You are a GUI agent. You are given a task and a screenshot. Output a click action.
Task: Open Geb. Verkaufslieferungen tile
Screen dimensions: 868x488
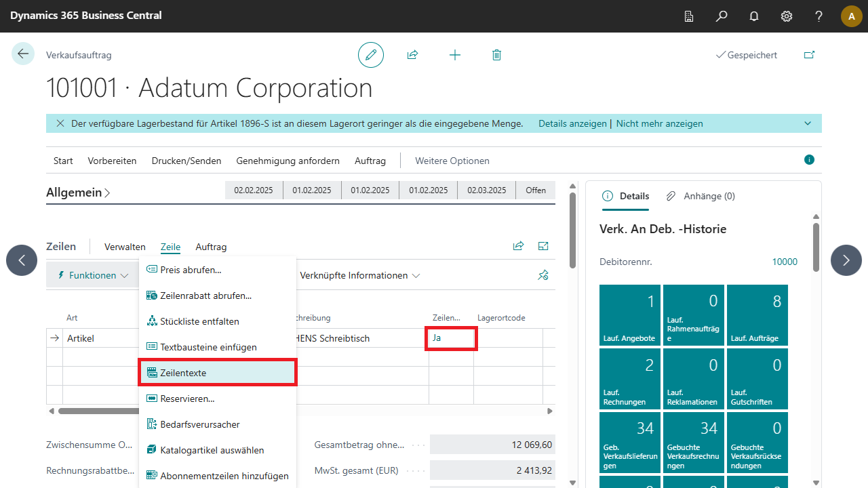pos(630,445)
